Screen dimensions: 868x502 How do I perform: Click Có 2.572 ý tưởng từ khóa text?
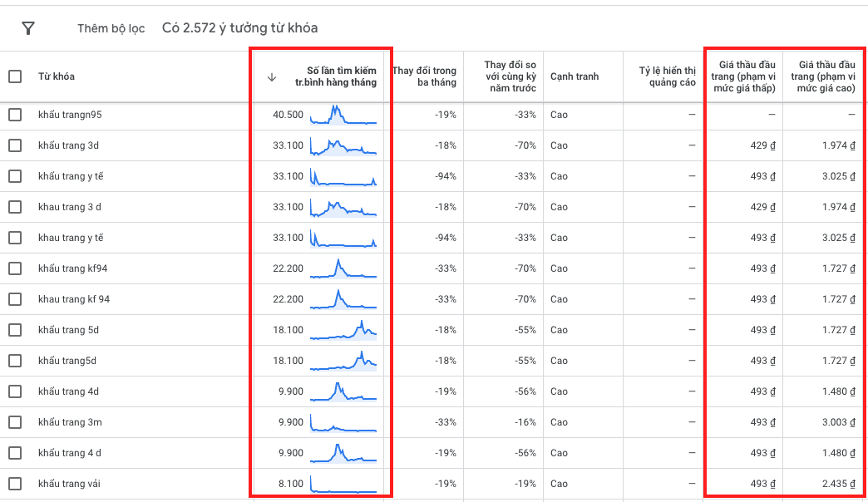(x=239, y=28)
